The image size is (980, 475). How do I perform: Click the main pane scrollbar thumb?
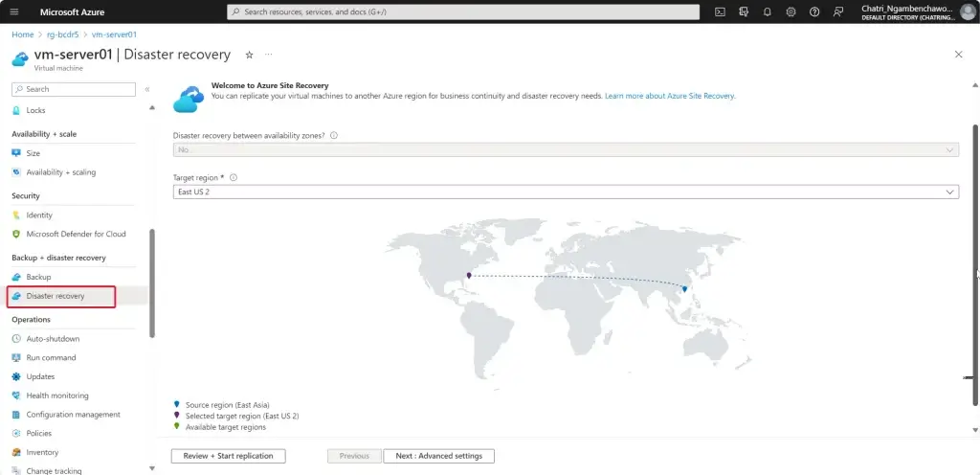pyautogui.click(x=975, y=264)
